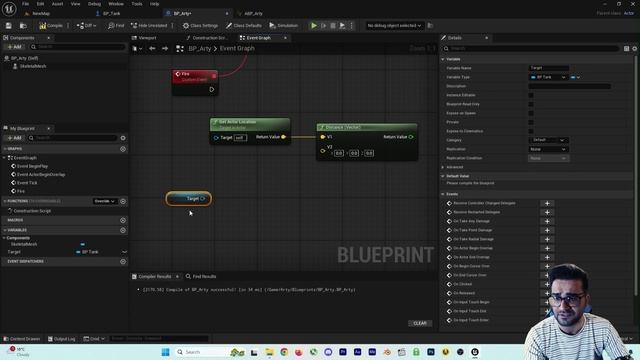The height and width of the screenshot is (360, 640).
Task: Click the graph back navigation arrow
Action: pos(152,49)
